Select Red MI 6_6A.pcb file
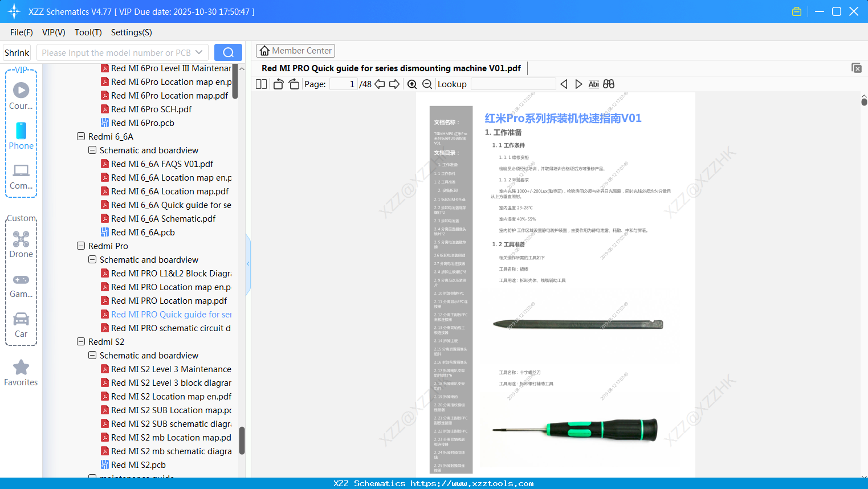Image resolution: width=868 pixels, height=489 pixels. pos(142,233)
